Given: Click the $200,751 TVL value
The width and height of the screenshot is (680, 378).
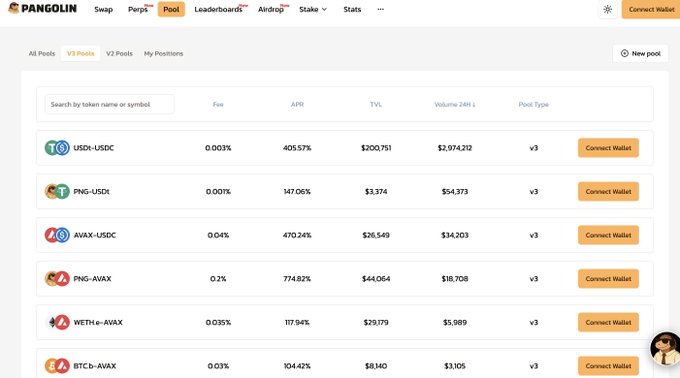Looking at the screenshot, I should click(376, 148).
